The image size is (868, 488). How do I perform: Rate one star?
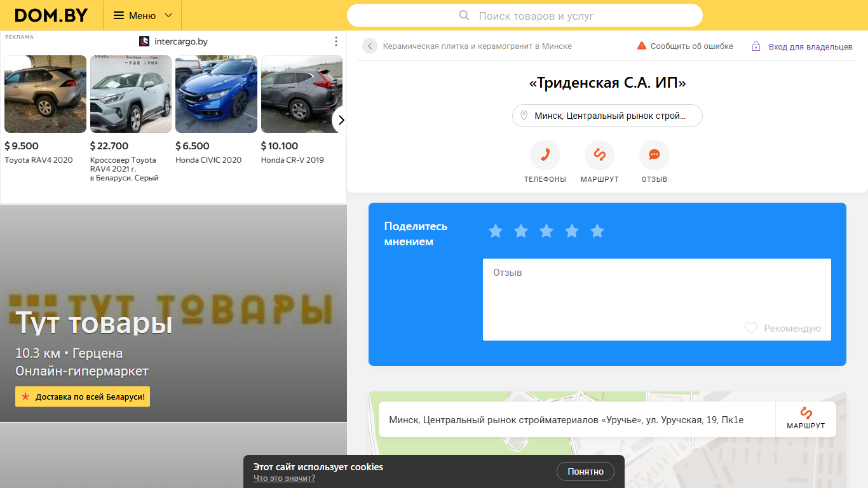[496, 231]
